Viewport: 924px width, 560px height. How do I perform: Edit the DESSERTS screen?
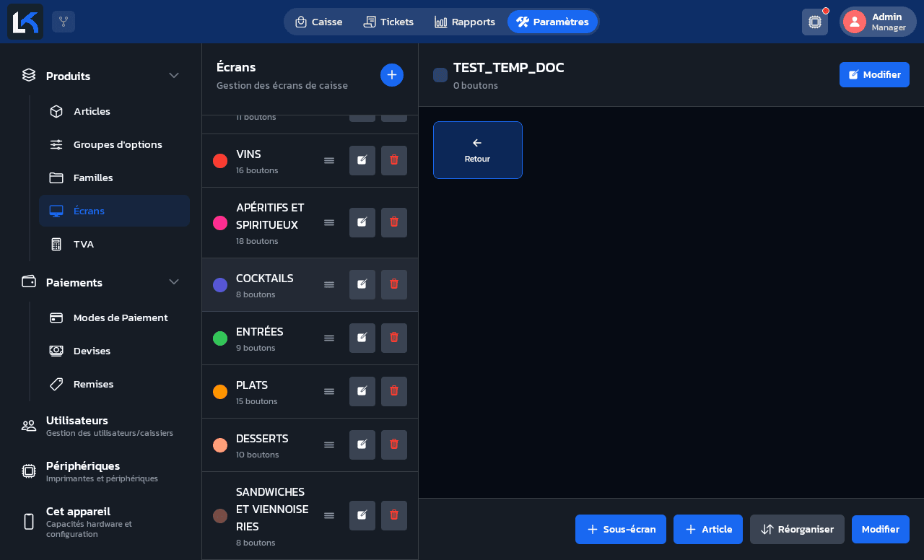[x=362, y=445]
